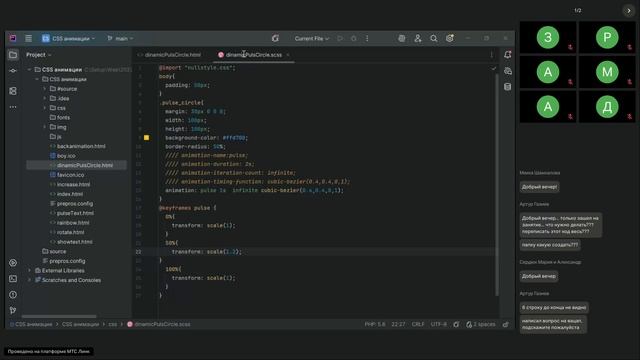Viewport: 640px width, 360px height.
Task: Open pulseText.html file
Action: point(75,213)
